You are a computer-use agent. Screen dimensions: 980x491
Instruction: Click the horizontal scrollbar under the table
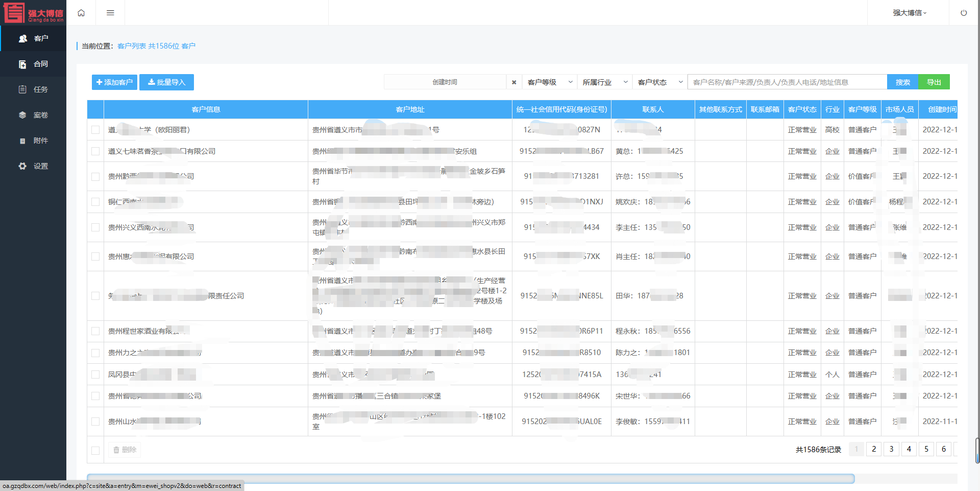471,479
